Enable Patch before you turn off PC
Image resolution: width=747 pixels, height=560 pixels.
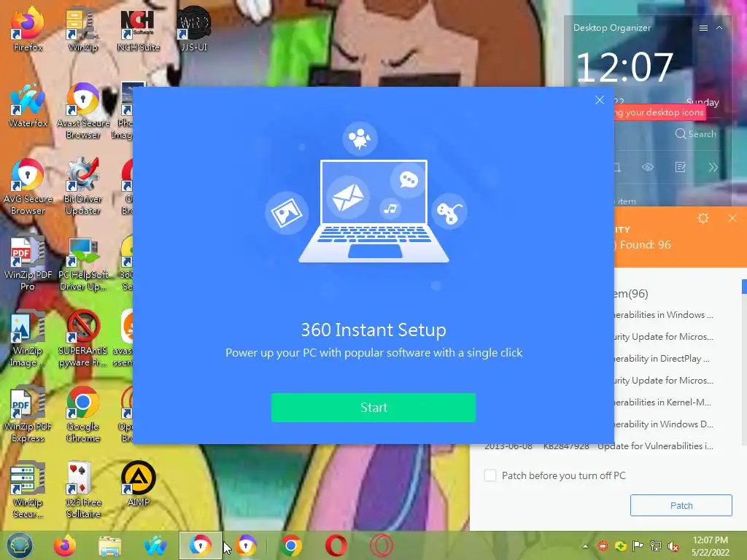(490, 475)
